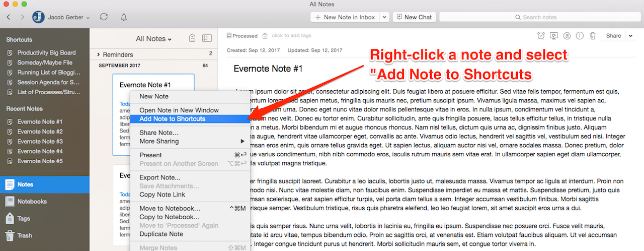Screen dimensions: 644x251
Task: Start a New Chat
Action: [x=414, y=17]
